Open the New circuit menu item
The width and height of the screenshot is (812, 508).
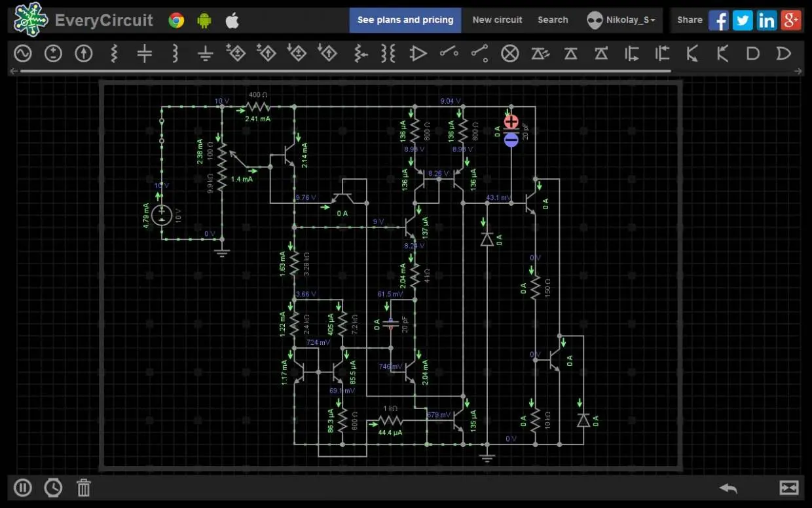497,20
